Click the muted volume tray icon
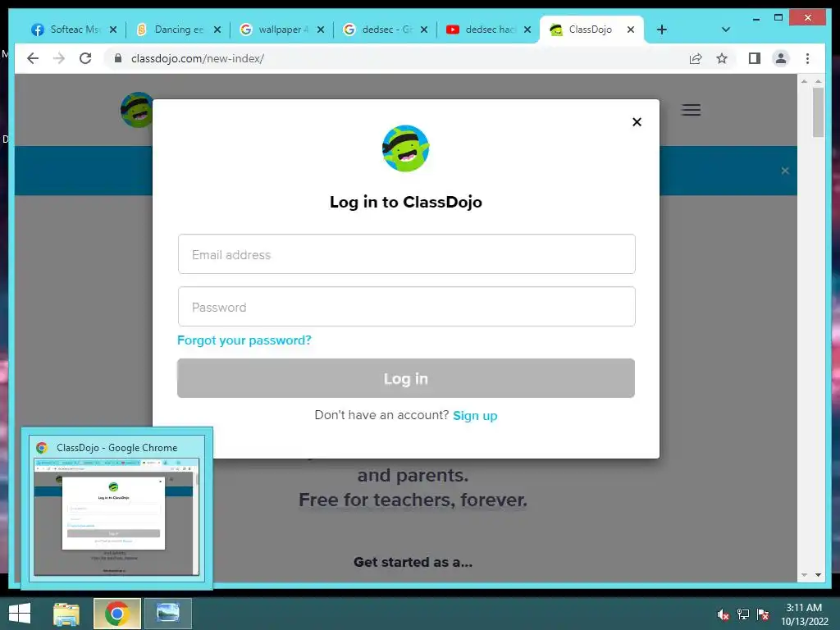 724,614
